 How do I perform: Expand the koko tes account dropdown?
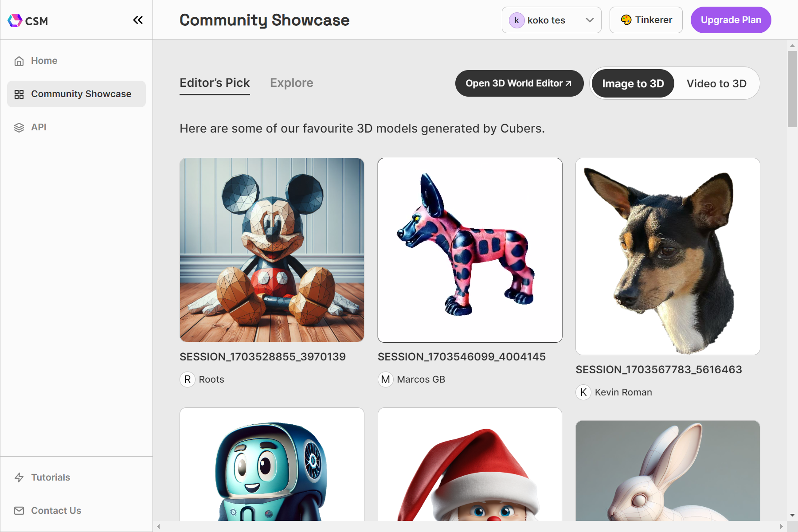click(x=590, y=20)
